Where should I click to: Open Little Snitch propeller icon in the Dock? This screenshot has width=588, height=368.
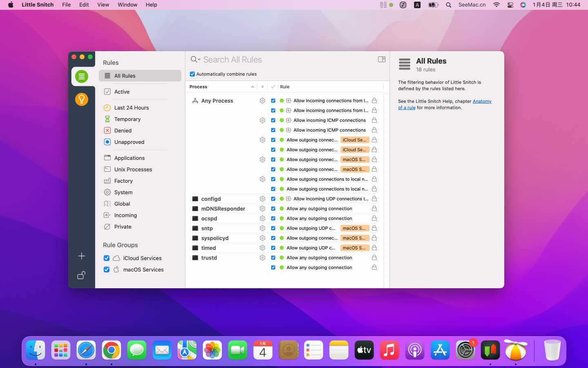(516, 350)
